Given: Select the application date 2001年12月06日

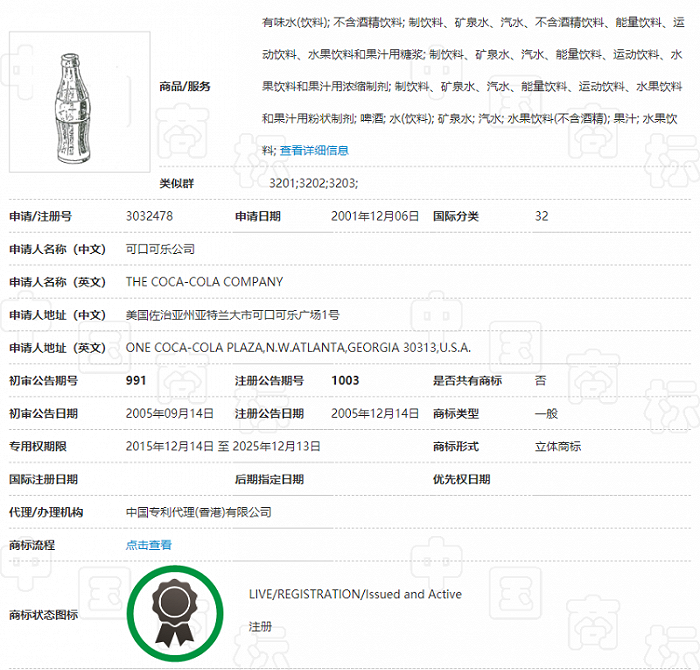Looking at the screenshot, I should [x=375, y=216].
